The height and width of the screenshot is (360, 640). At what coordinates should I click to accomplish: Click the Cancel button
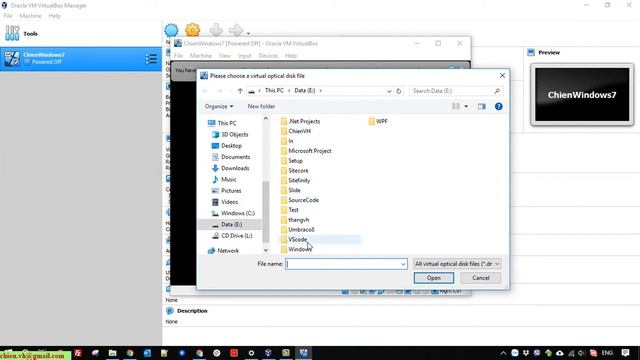coord(480,278)
